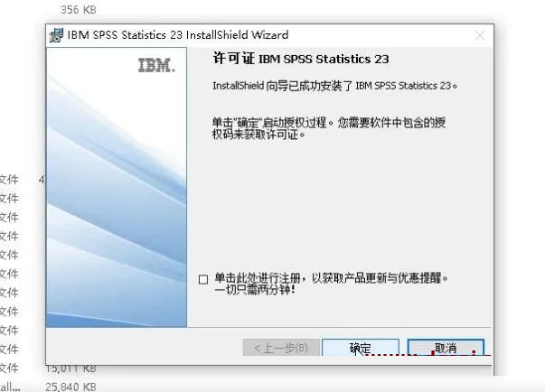Click the IBM logo in the banner
545x392 pixels.
[x=156, y=65]
